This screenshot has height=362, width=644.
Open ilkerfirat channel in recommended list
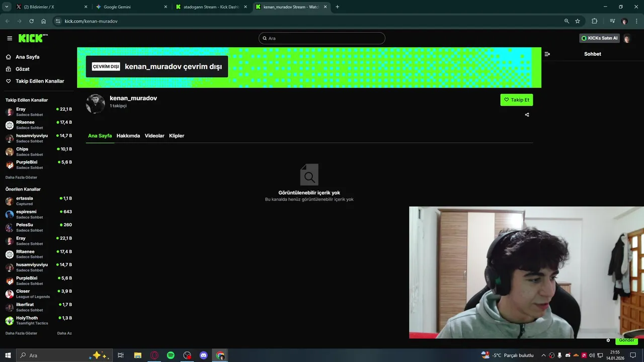38,307
